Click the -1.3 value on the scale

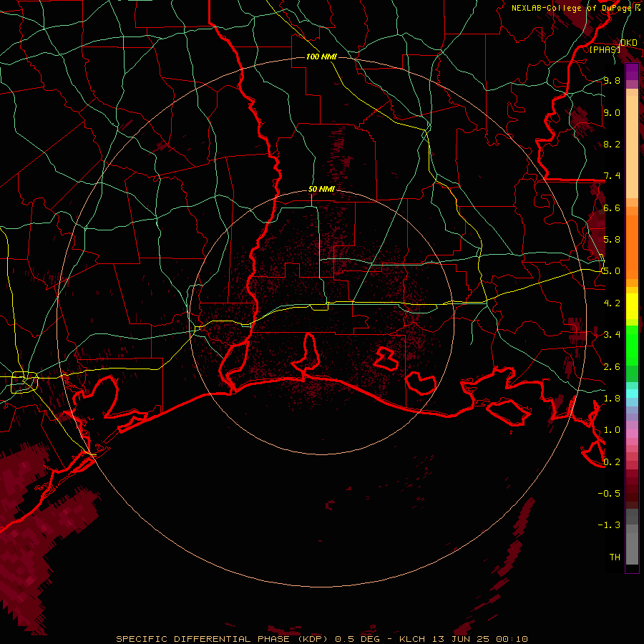pyautogui.click(x=609, y=525)
